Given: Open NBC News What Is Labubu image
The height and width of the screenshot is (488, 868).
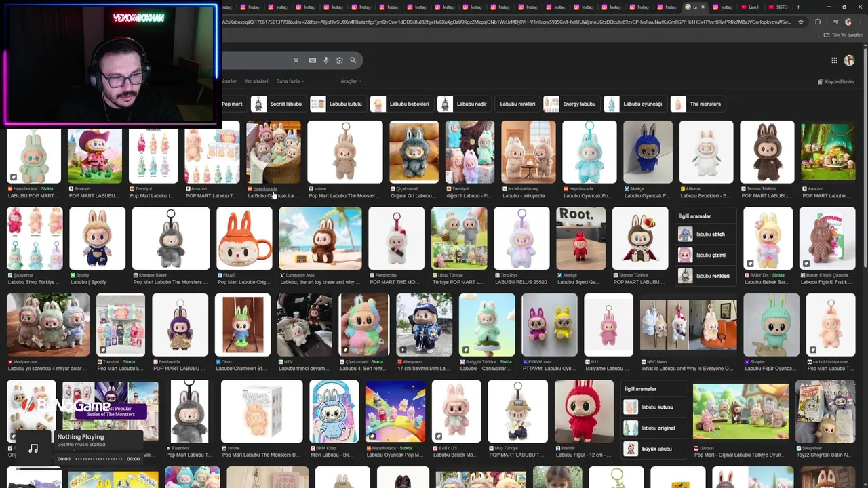Looking at the screenshot, I should 688,325.
